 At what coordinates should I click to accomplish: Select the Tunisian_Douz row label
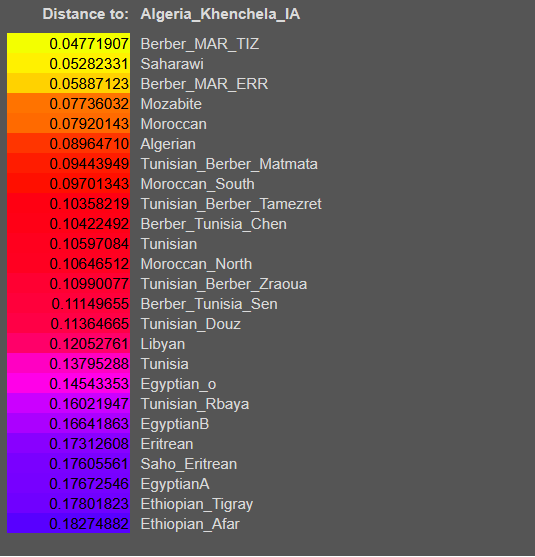(190, 324)
